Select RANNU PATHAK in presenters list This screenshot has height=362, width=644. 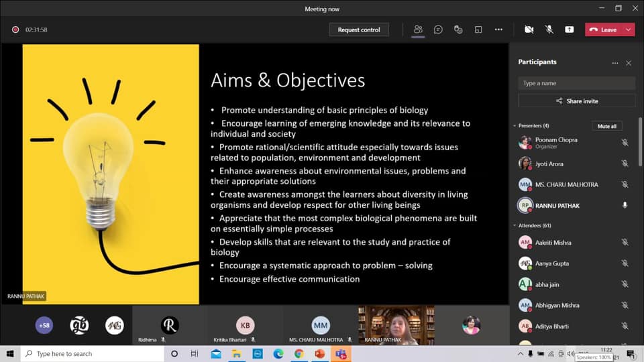pyautogui.click(x=557, y=206)
